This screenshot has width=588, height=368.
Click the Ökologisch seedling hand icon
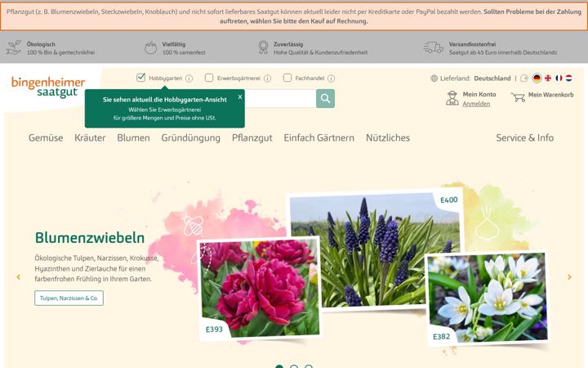(14, 47)
